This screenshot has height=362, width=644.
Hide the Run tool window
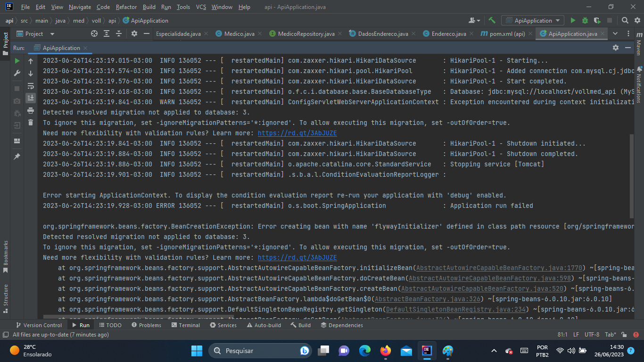(x=628, y=48)
